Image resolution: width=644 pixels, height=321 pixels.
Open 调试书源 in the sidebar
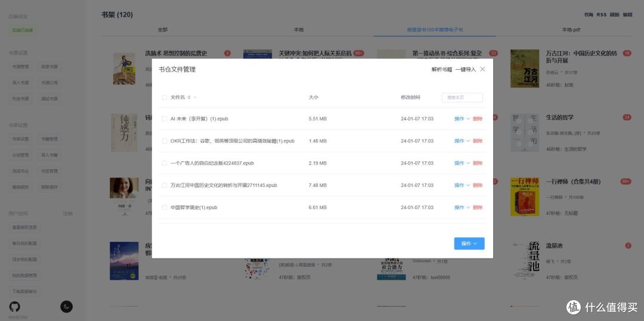[x=49, y=98]
